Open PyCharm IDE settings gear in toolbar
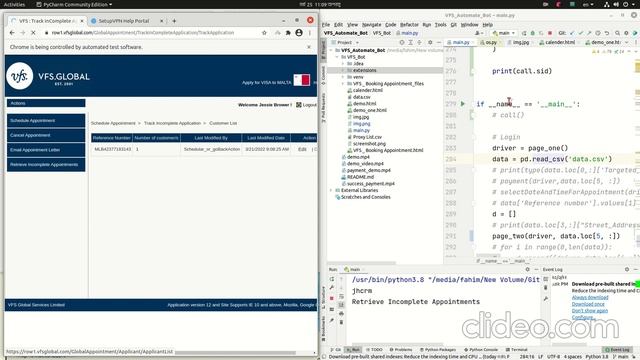Viewport: 640px width, 360px height. click(x=626, y=33)
